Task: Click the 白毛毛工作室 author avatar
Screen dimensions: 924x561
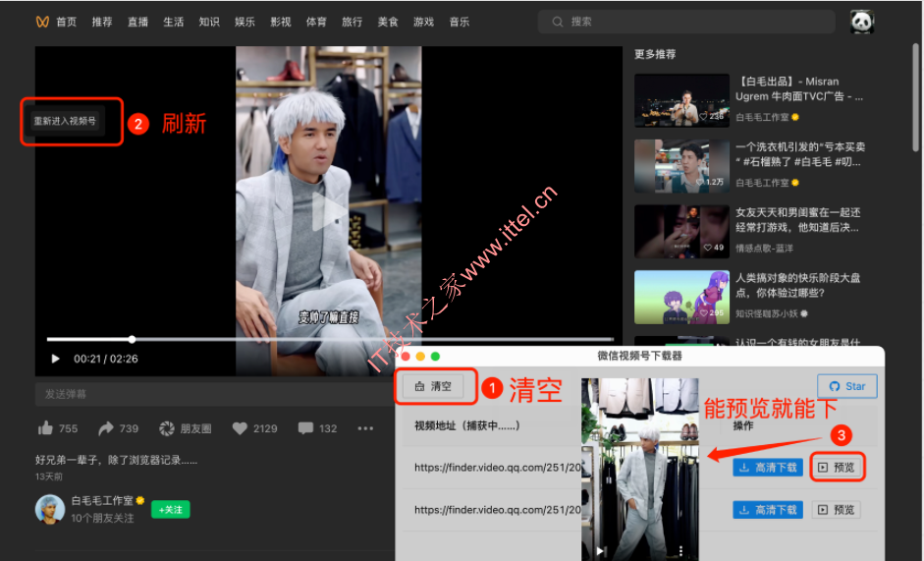Action: 49,509
